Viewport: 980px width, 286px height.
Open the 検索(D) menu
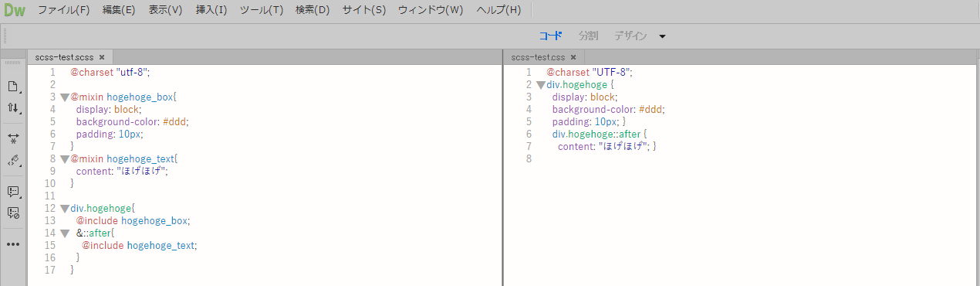(313, 11)
